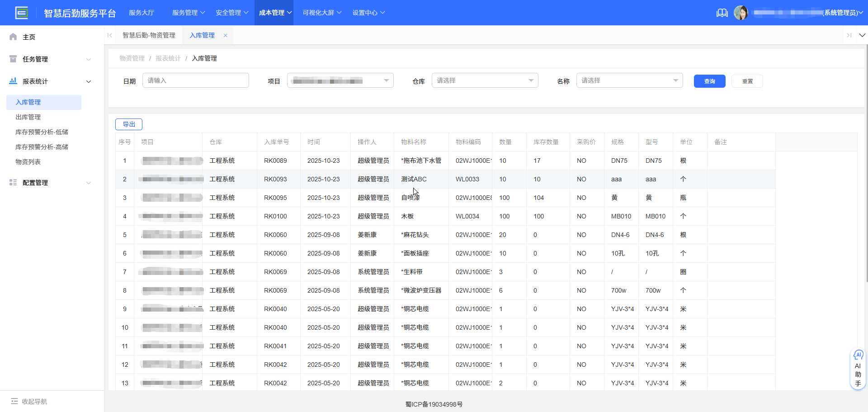868x412 pixels.
Task: Click the 查询 search button
Action: 709,81
